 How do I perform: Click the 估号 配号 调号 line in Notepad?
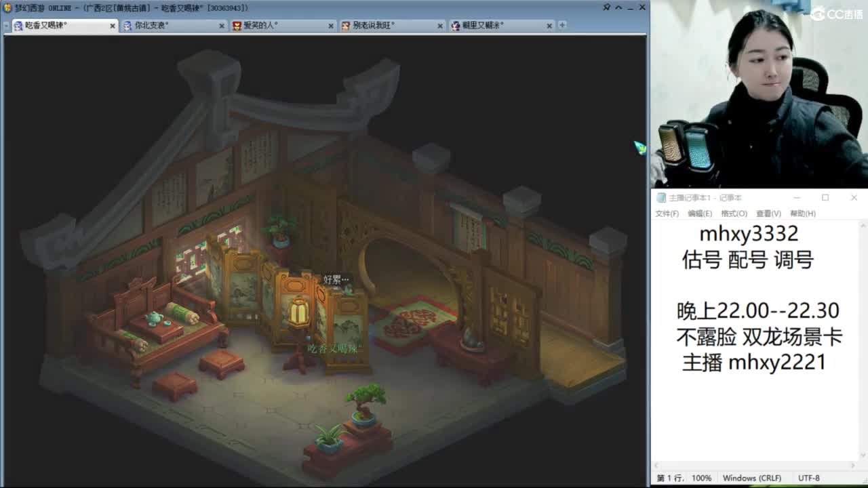747,260
